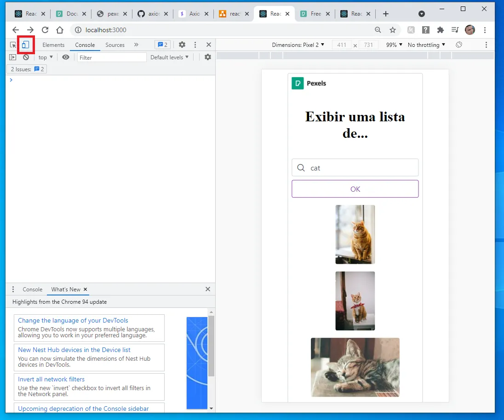
Task: Open the sleeping kitten thumbnail
Action: coord(355,367)
